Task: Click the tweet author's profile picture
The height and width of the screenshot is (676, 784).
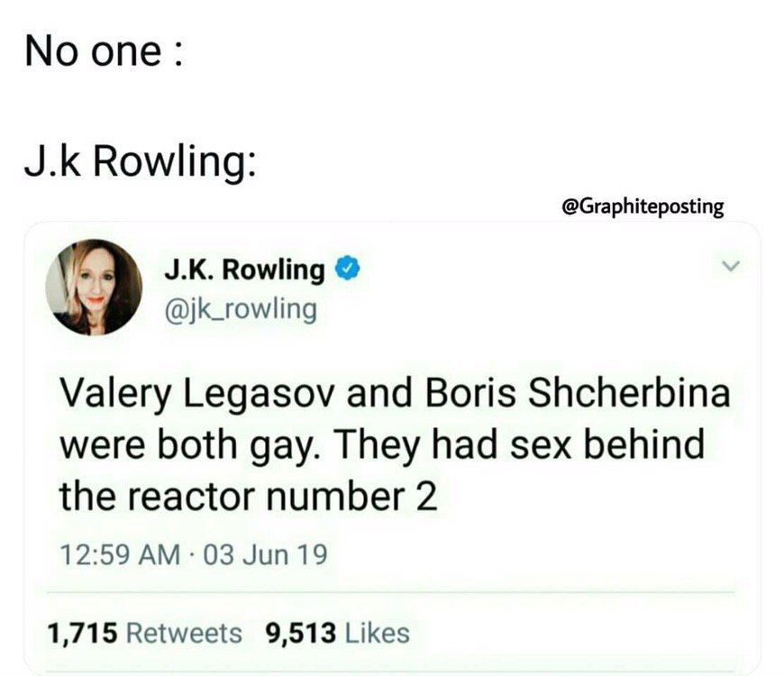Action: tap(94, 287)
